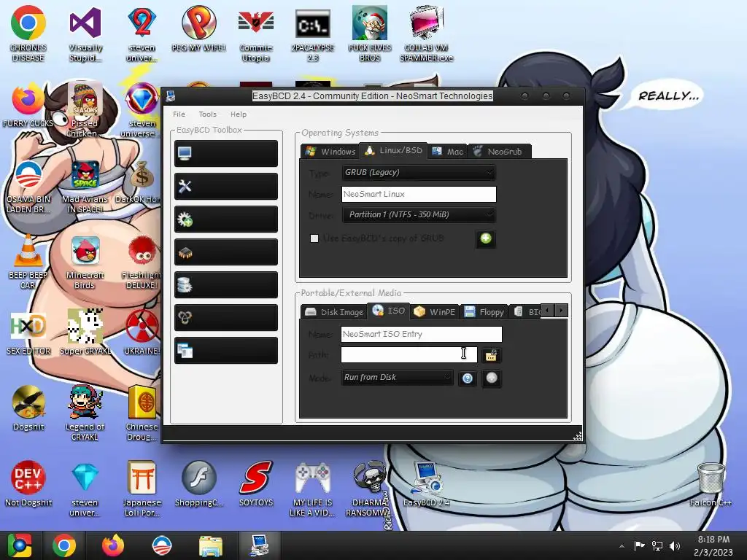Open FURRY CUCKS Firefox desktop icon

28,106
